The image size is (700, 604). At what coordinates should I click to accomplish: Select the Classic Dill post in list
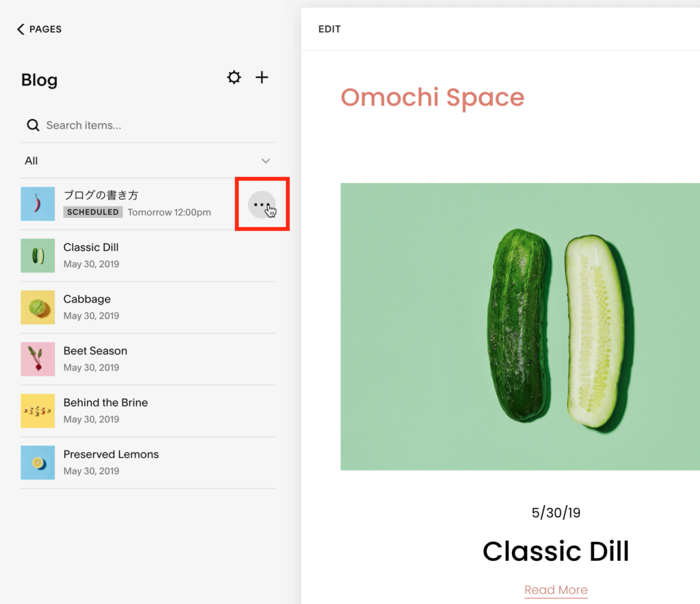pyautogui.click(x=148, y=256)
